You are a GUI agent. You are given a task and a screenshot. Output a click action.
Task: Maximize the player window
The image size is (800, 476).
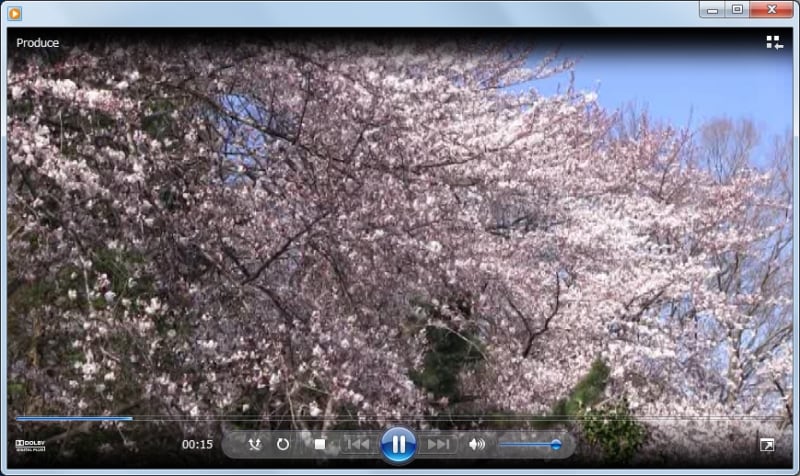(737, 10)
